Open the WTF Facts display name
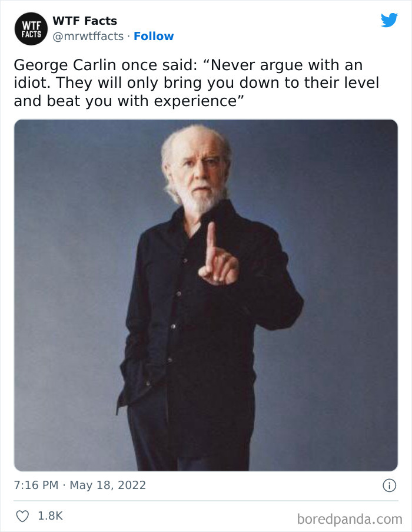 pos(85,21)
